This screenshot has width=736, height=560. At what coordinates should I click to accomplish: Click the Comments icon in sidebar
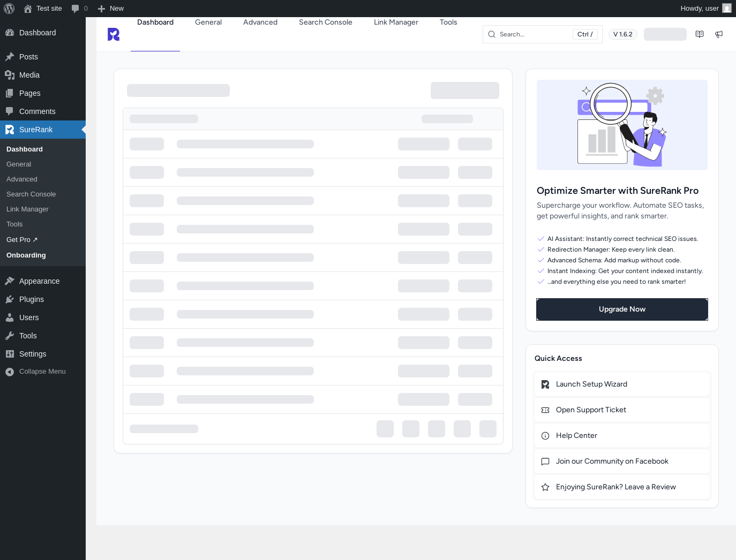click(x=10, y=111)
